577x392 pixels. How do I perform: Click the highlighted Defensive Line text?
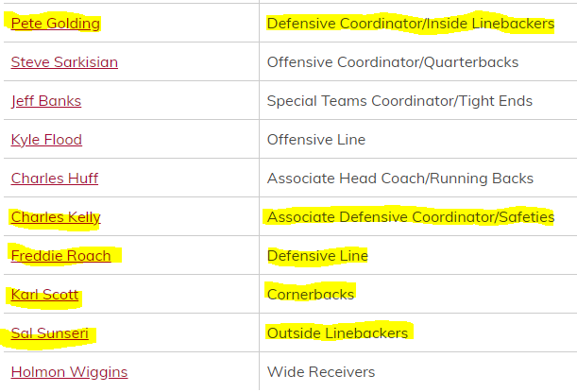[x=317, y=256]
